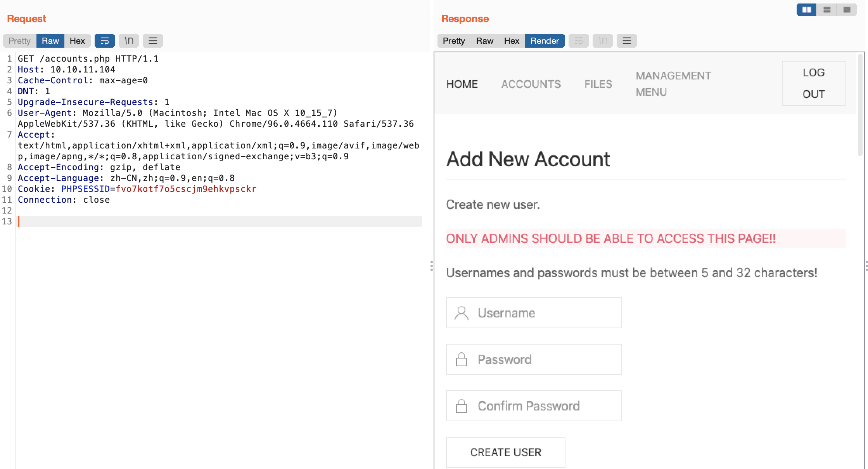Toggle non-printable characters \n in Request panel
868x469 pixels.
[129, 41]
